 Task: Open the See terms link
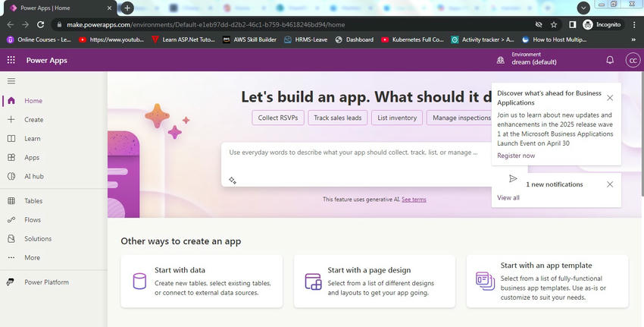point(414,199)
